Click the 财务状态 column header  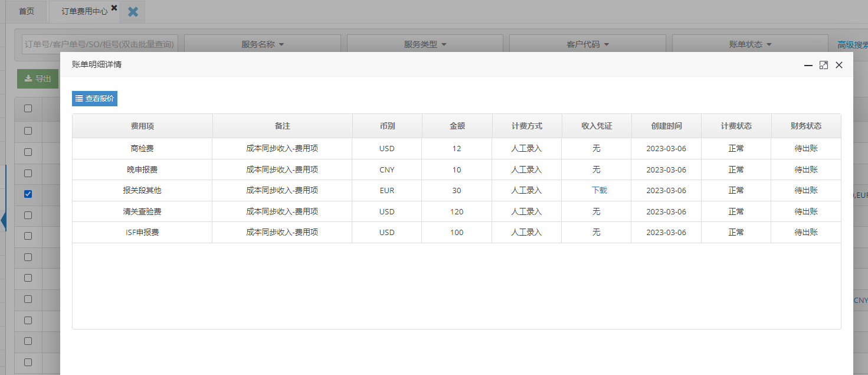[x=805, y=126]
